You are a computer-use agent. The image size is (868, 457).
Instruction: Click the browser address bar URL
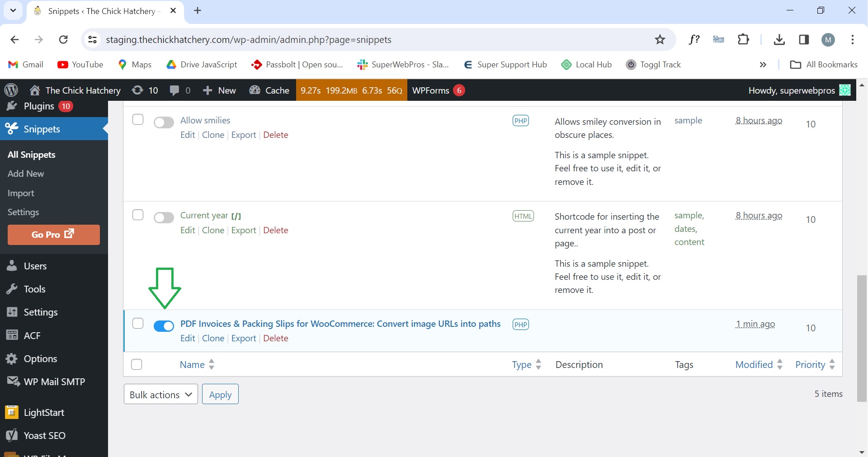click(249, 40)
